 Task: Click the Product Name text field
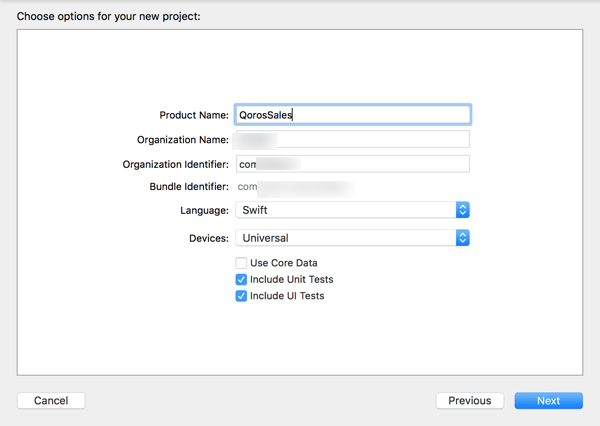coord(352,115)
